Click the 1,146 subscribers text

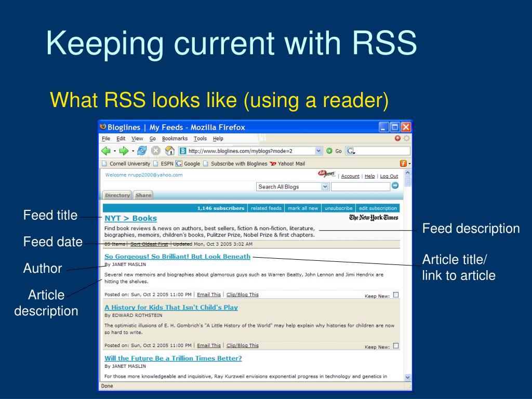pyautogui.click(x=220, y=208)
